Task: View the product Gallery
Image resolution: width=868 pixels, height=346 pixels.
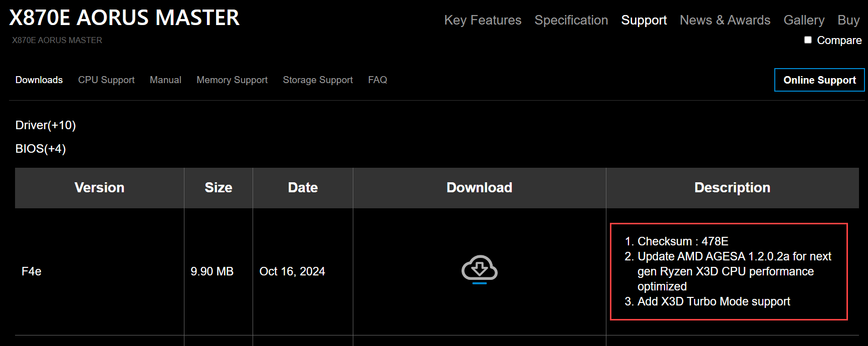Action: (804, 20)
